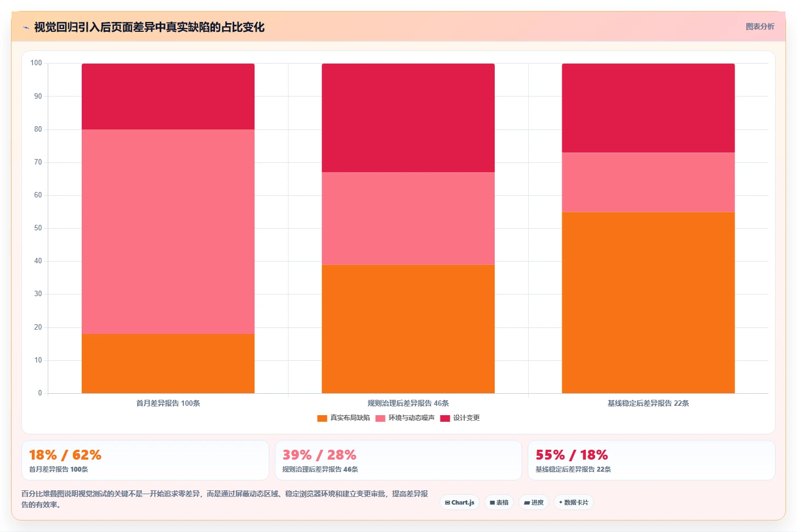The image size is (797, 532).
Task: Click the crimson segment of the 首月差异报告 bar
Action: click(x=168, y=97)
